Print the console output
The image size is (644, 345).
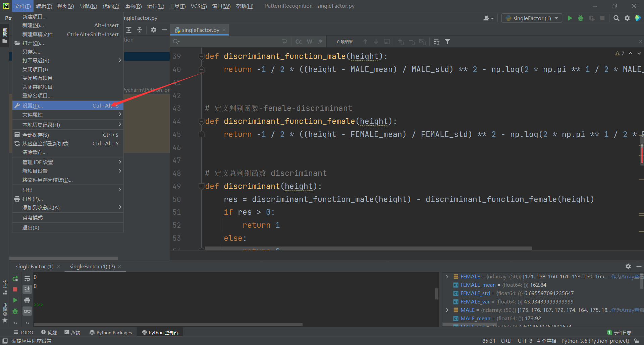27,300
